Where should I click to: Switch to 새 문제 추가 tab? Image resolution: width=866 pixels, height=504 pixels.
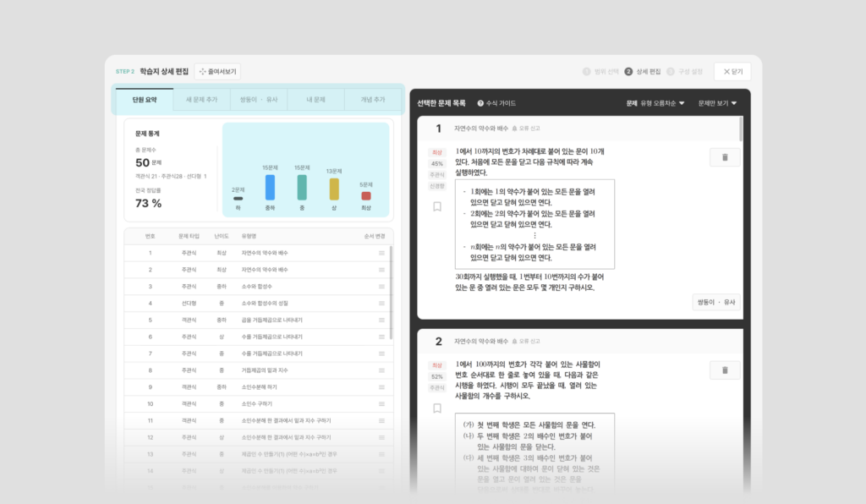(x=201, y=100)
